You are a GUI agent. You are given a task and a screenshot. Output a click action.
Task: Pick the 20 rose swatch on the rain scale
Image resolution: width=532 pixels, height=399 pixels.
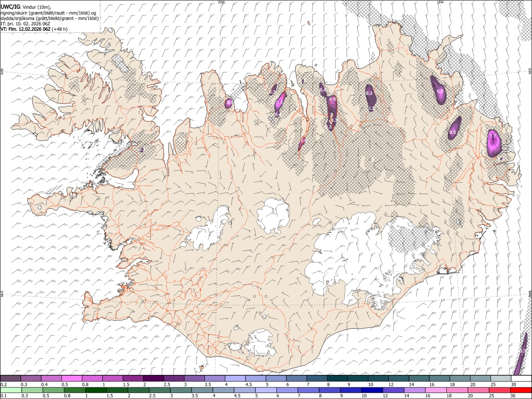[478, 390]
